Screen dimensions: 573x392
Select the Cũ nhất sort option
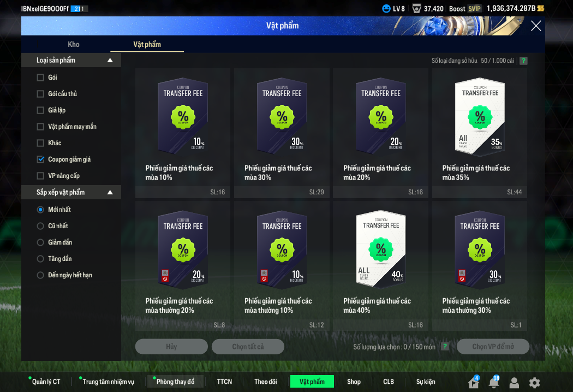[40, 226]
